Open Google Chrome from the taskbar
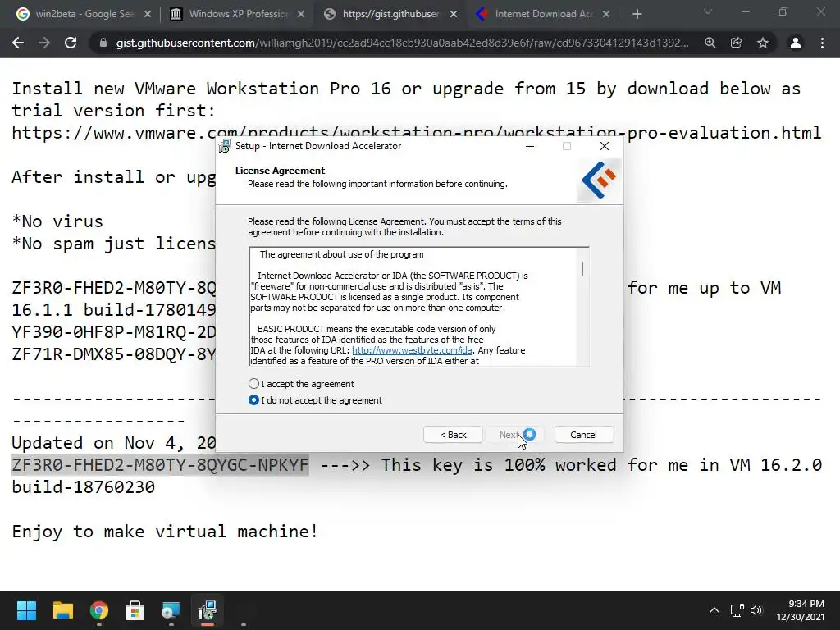Image resolution: width=840 pixels, height=630 pixels. (x=99, y=610)
